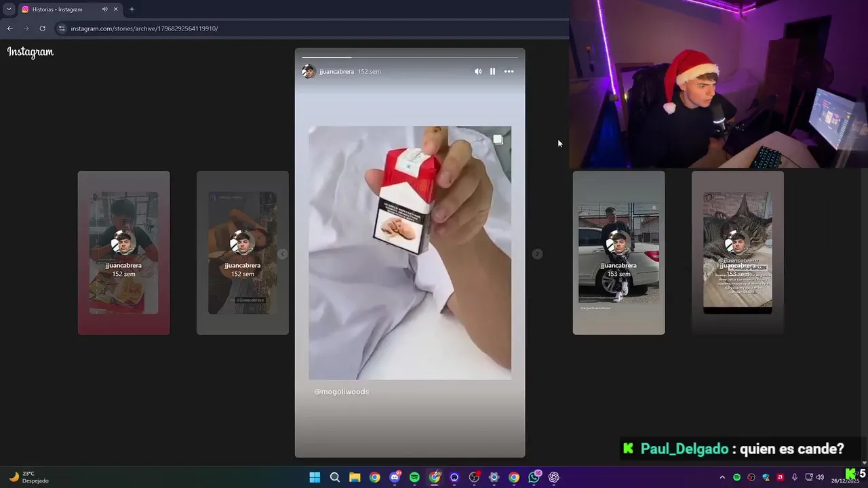Viewport: 868px width, 488px height.
Task: Open Windows taskbar search
Action: click(x=334, y=477)
